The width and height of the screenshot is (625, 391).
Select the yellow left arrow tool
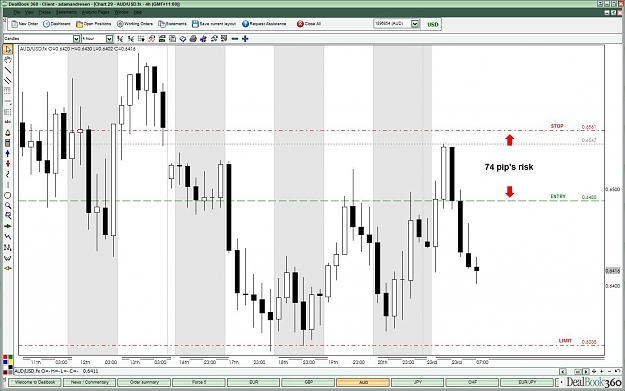8,268
